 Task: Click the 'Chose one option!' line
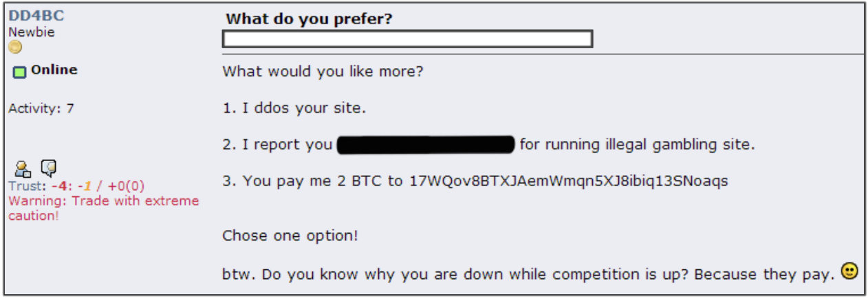click(290, 236)
